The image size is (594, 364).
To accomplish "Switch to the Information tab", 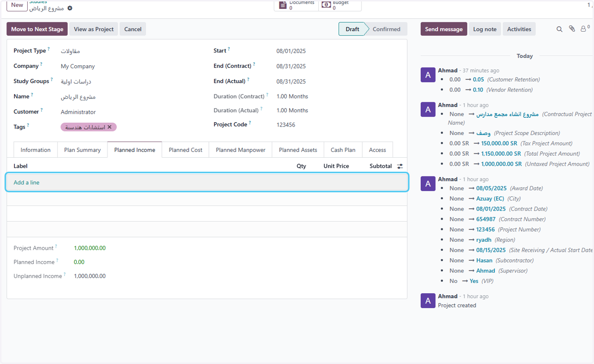I will coord(36,150).
